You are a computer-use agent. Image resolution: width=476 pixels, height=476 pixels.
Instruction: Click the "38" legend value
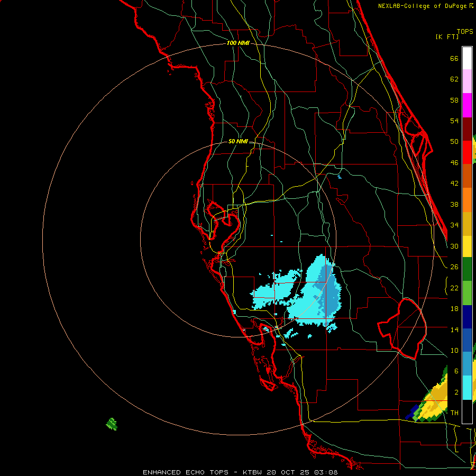tap(454, 204)
